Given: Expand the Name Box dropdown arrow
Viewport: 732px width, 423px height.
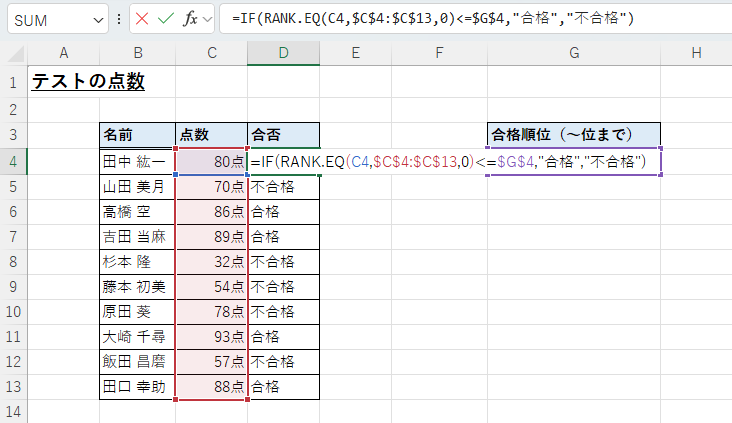Looking at the screenshot, I should coord(97,19).
